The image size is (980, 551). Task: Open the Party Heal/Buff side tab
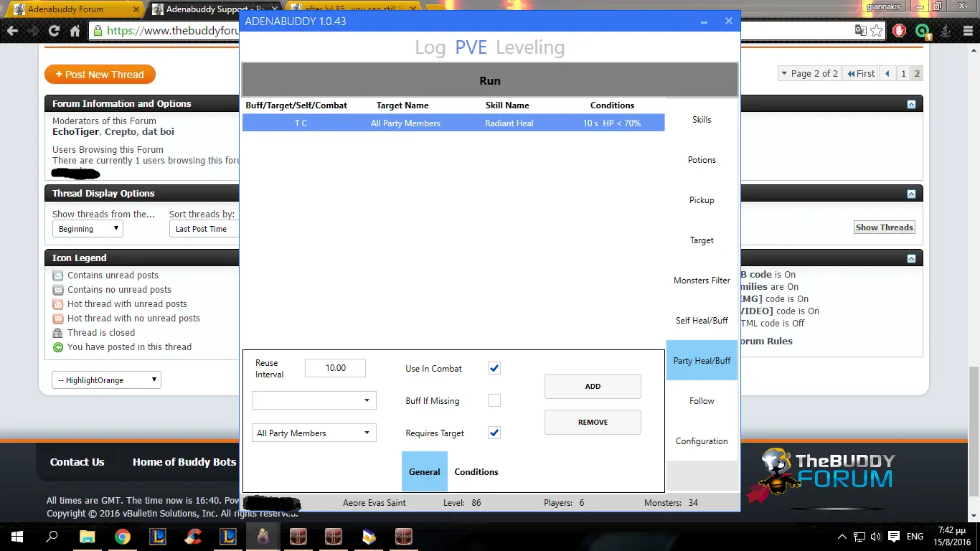pyautogui.click(x=702, y=360)
